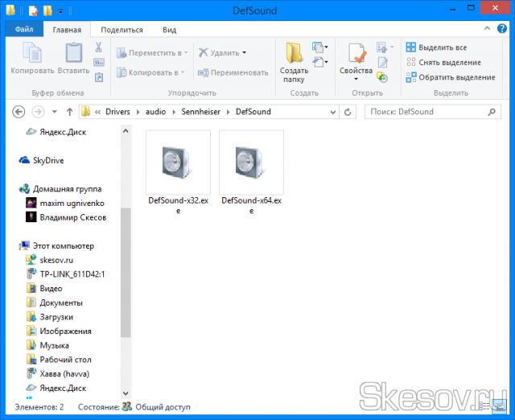Click the Paste clipboard icon

tap(73, 55)
